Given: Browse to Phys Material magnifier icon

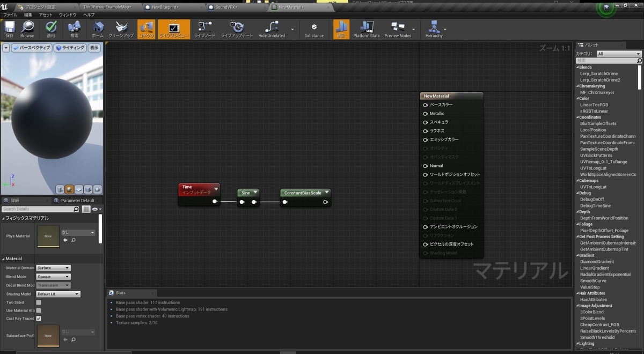Looking at the screenshot, I should click(x=73, y=240).
